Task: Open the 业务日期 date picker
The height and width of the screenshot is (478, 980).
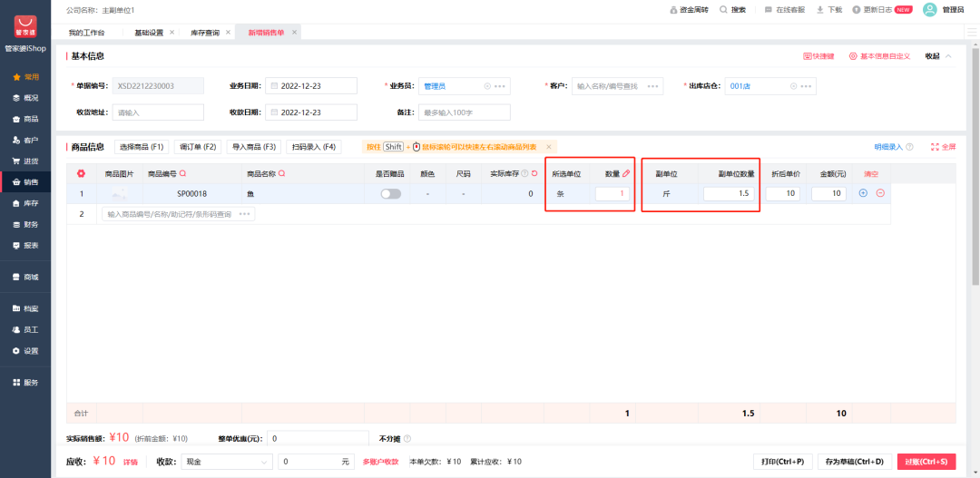Action: click(x=311, y=85)
